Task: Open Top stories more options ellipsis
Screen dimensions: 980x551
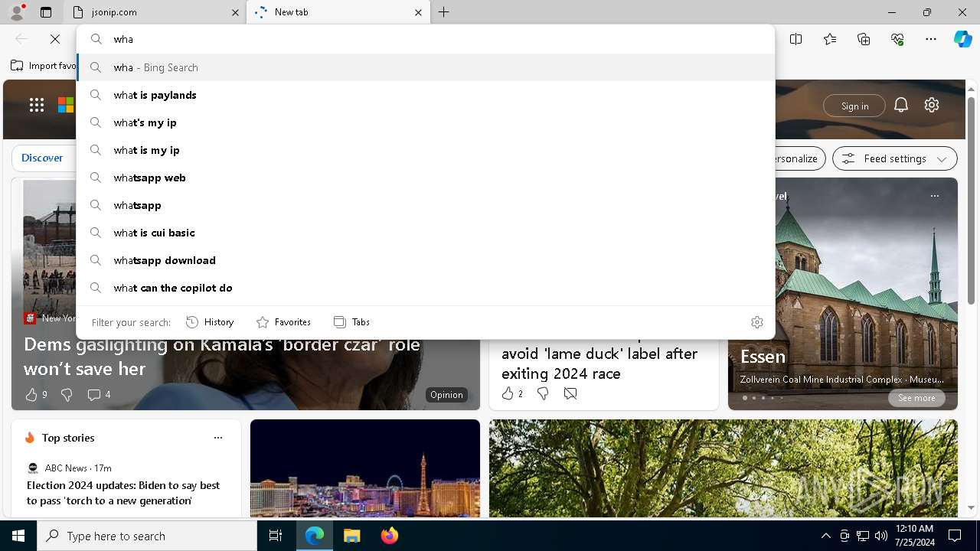Action: [218, 438]
